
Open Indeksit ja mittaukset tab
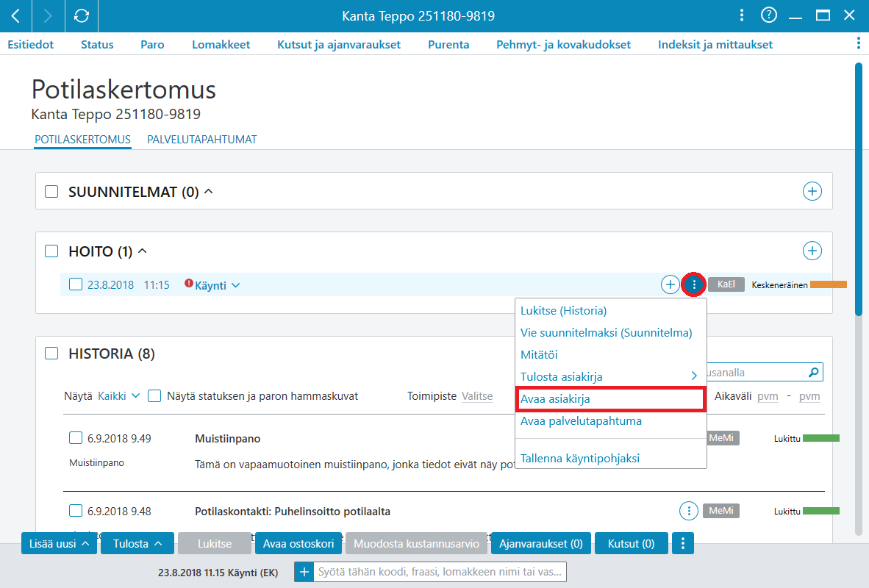(x=715, y=44)
